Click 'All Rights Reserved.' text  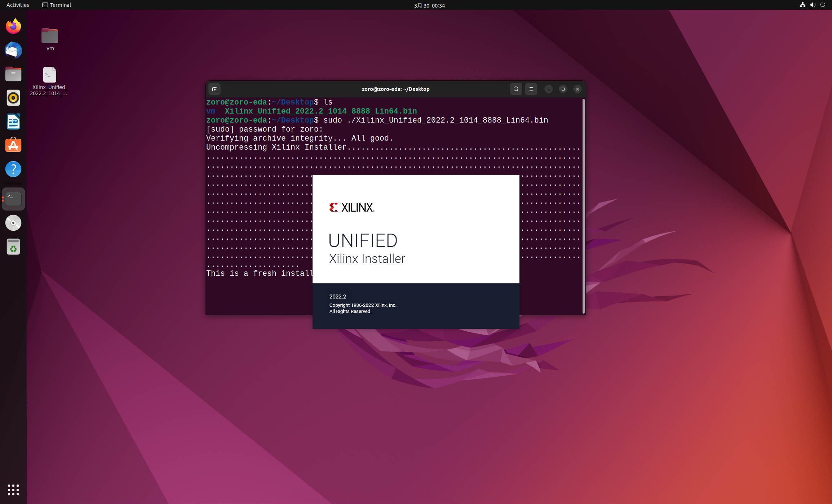[350, 311]
